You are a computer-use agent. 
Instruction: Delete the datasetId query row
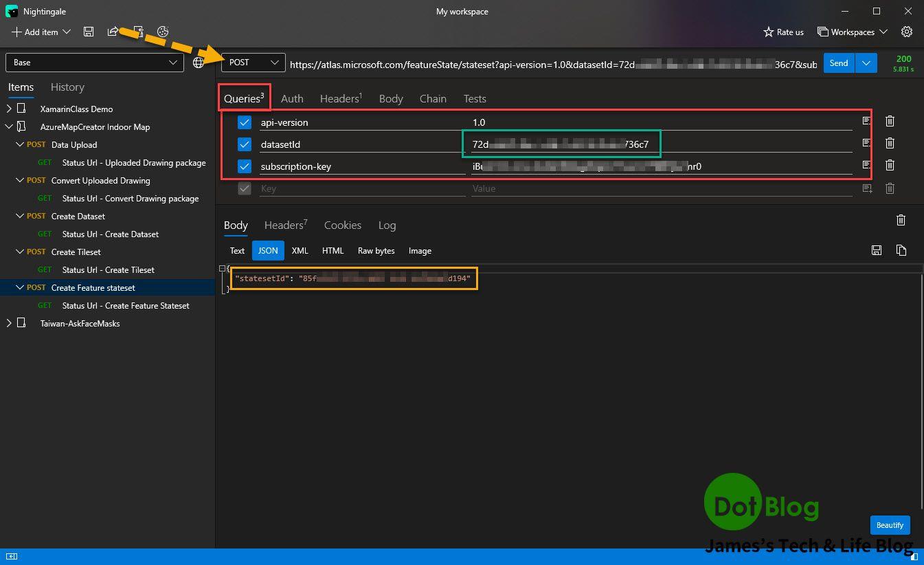coord(890,143)
